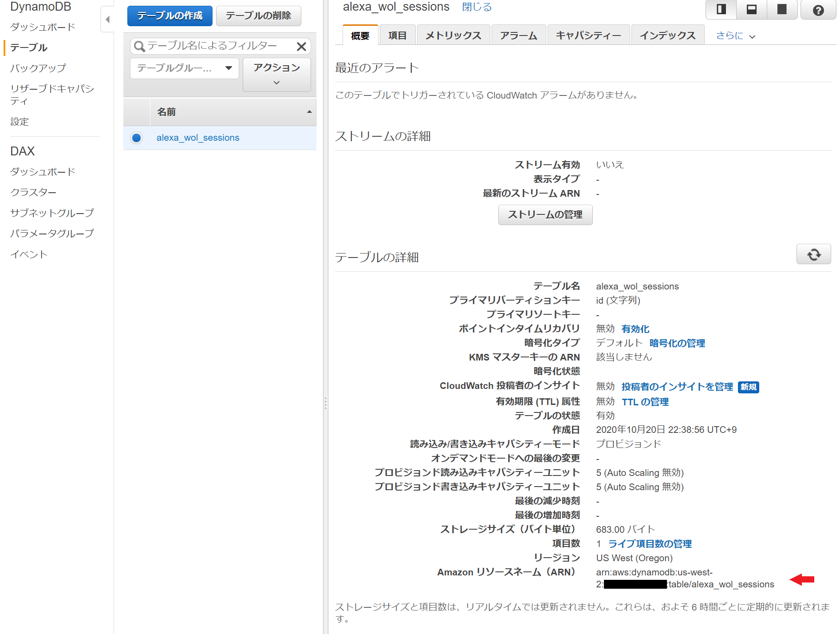Click the 新規 badge next to insights link
The height and width of the screenshot is (634, 840).
(x=748, y=387)
